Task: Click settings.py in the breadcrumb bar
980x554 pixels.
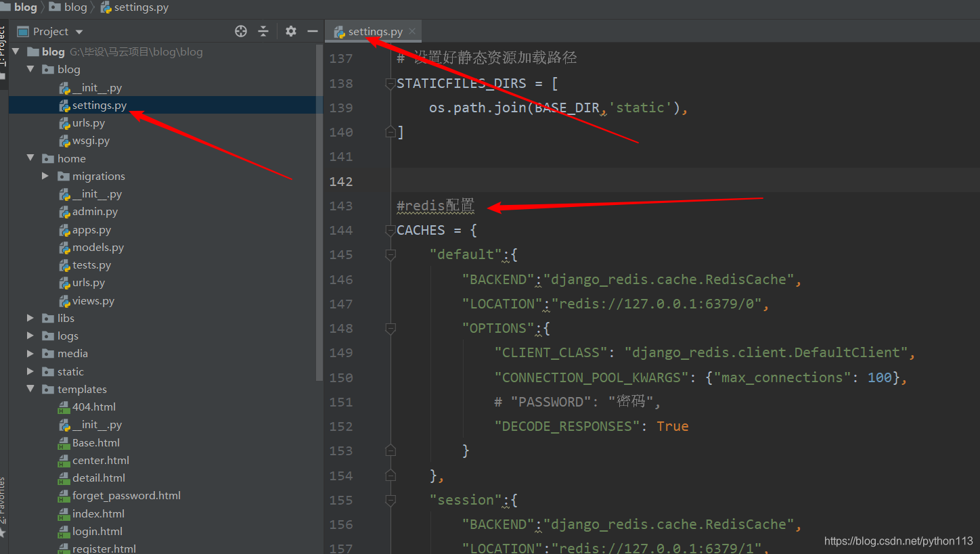Action: (x=135, y=7)
